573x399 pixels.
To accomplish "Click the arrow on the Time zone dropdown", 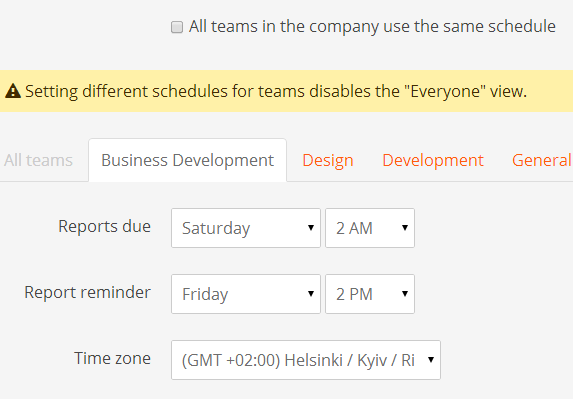I will [431, 360].
